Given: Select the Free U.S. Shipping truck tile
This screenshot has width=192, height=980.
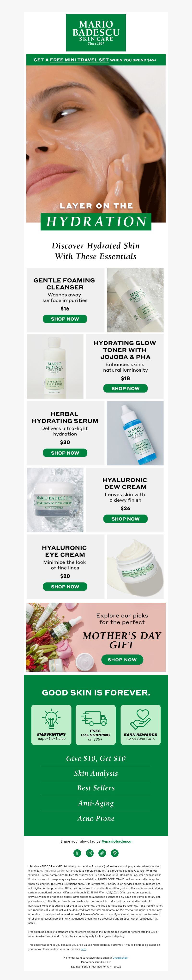Looking at the screenshot, I should (x=96, y=725).
